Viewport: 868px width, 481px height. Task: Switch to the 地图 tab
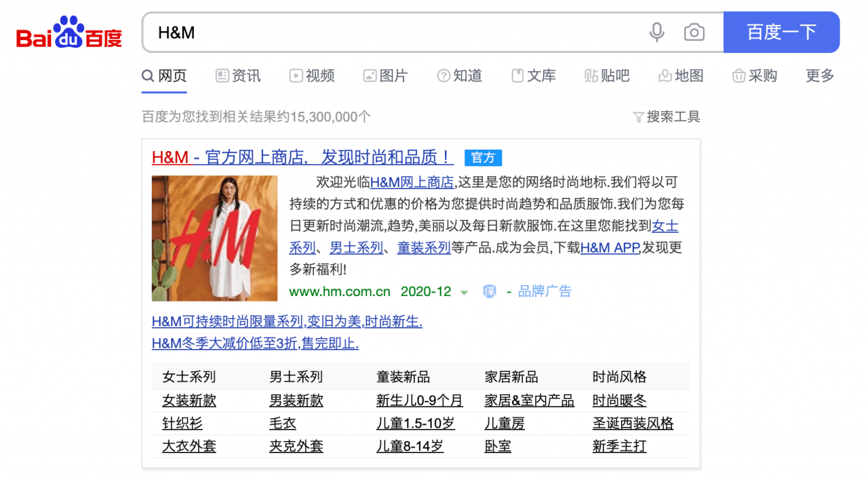[681, 76]
